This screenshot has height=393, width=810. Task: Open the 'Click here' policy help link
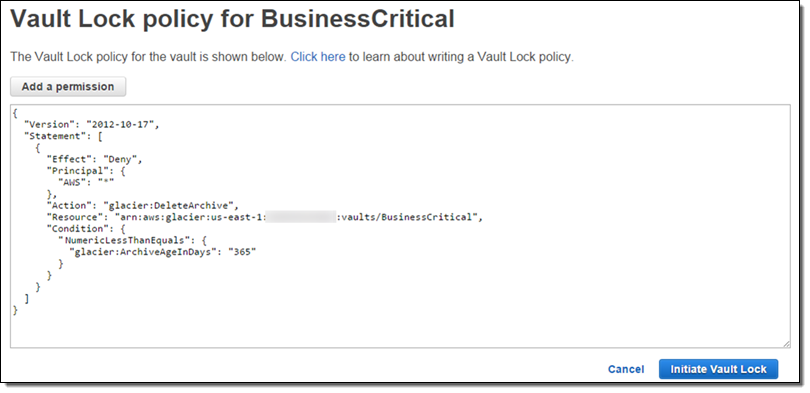pyautogui.click(x=318, y=57)
